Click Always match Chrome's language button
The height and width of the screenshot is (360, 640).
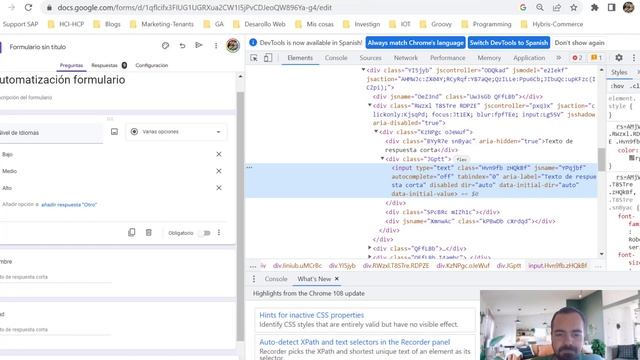pyautogui.click(x=416, y=42)
